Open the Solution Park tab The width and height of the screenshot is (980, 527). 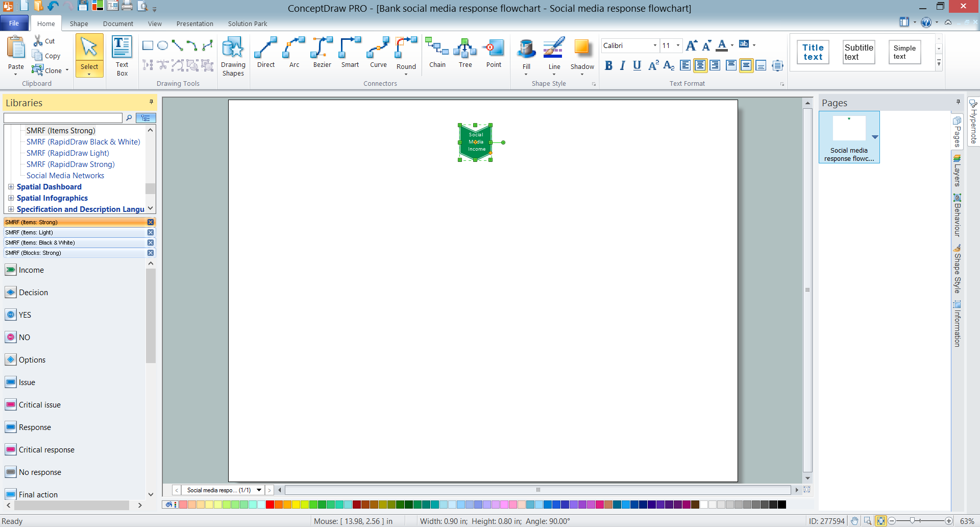[248, 24]
